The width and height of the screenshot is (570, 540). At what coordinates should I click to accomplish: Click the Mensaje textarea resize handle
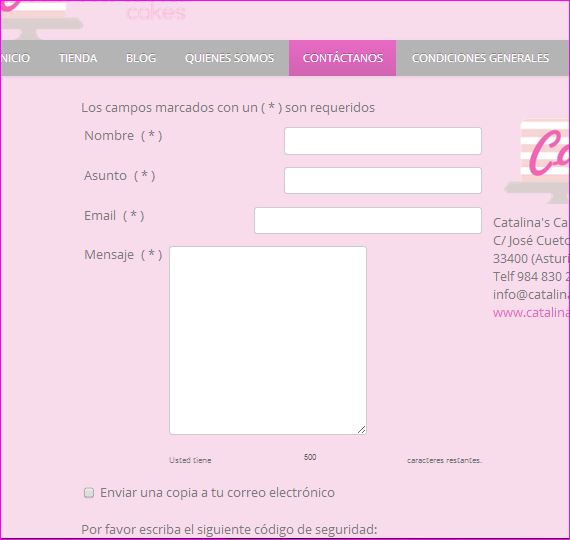coord(361,429)
